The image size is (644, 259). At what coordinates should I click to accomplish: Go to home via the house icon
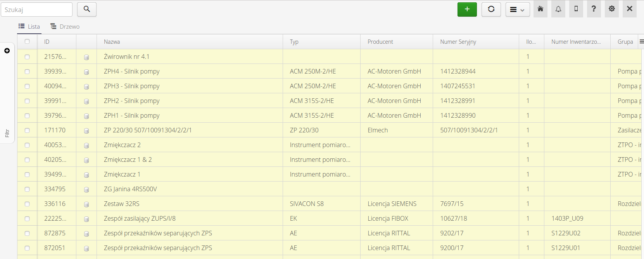(x=540, y=9)
